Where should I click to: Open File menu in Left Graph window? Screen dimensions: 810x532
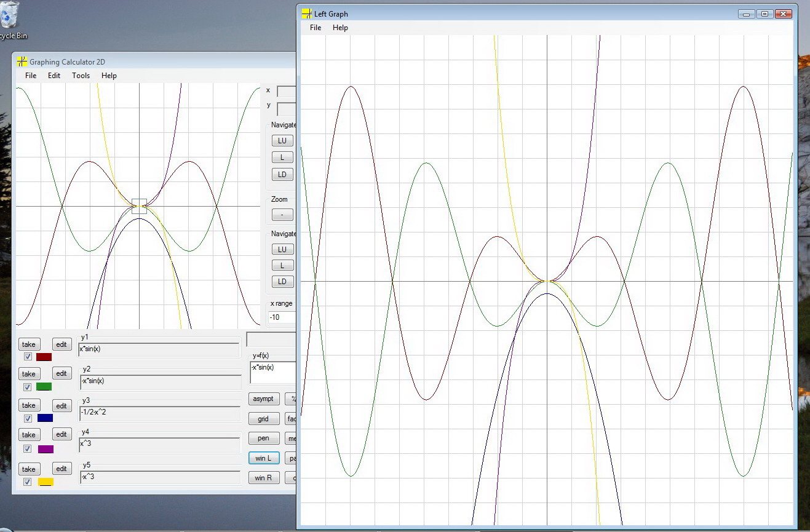(316, 28)
